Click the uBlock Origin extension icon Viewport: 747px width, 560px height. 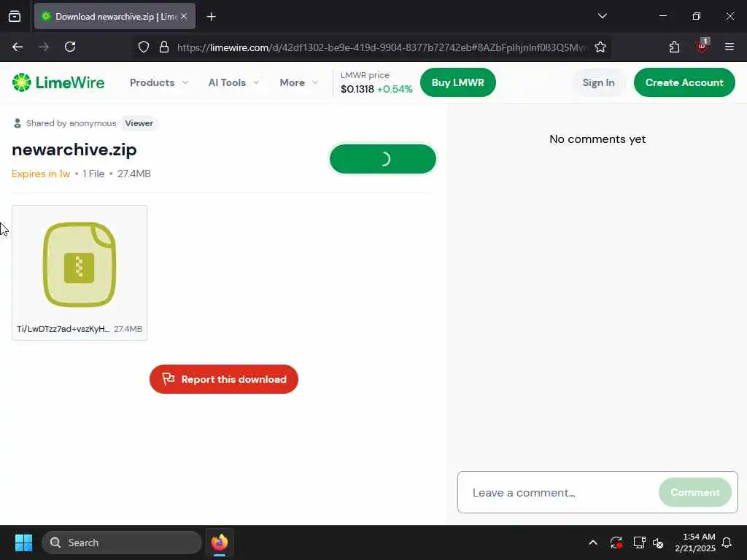pyautogui.click(x=702, y=46)
